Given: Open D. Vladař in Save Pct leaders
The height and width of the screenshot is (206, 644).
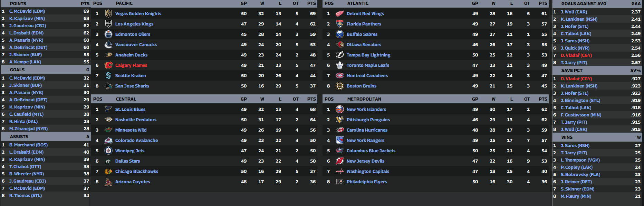Looking at the screenshot, I should click(576, 79).
